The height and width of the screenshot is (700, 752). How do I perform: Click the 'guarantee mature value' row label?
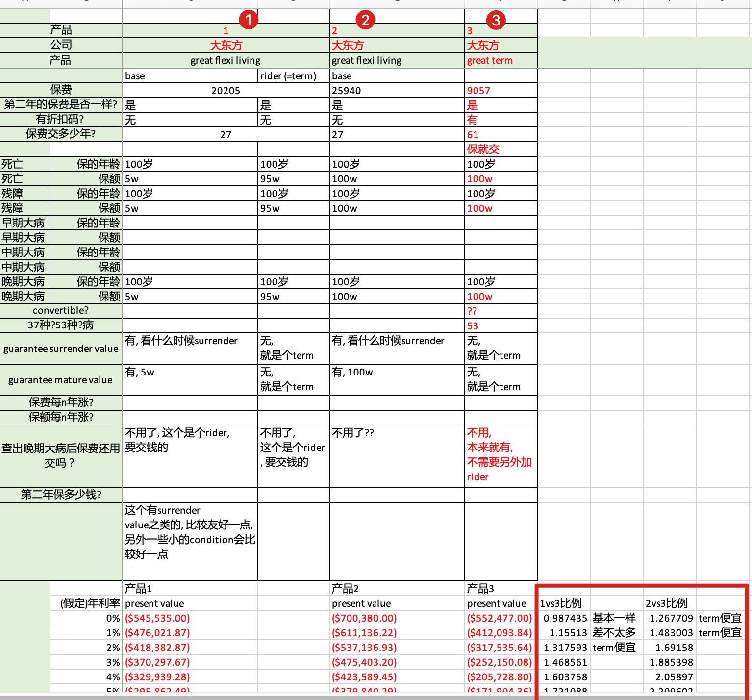(x=61, y=380)
